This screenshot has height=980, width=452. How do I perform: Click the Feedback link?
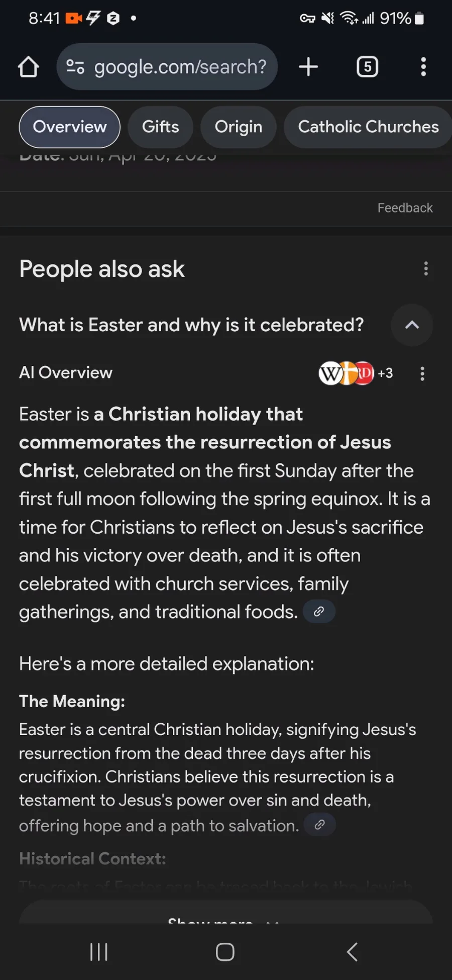[x=405, y=208]
